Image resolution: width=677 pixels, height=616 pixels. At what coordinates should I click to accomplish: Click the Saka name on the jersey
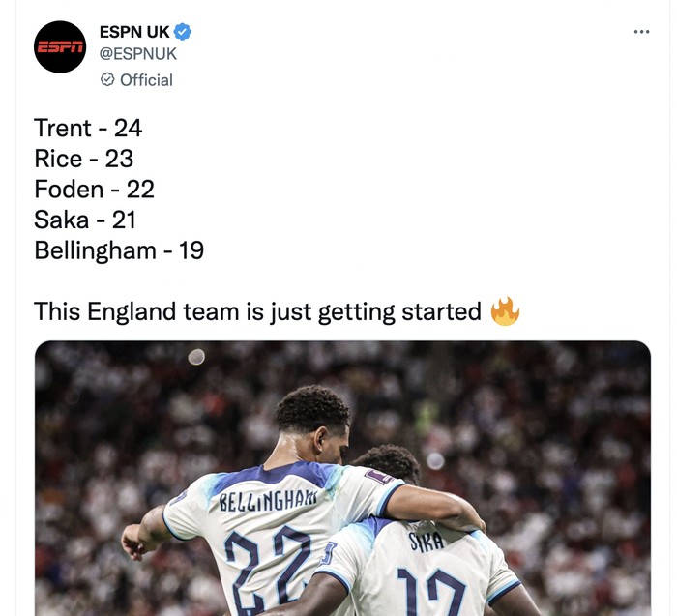click(x=427, y=542)
